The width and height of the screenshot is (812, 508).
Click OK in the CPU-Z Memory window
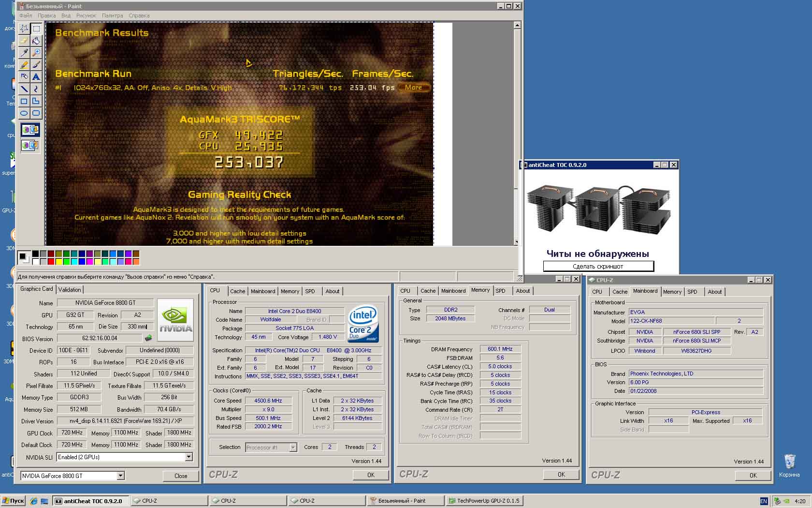[561, 475]
